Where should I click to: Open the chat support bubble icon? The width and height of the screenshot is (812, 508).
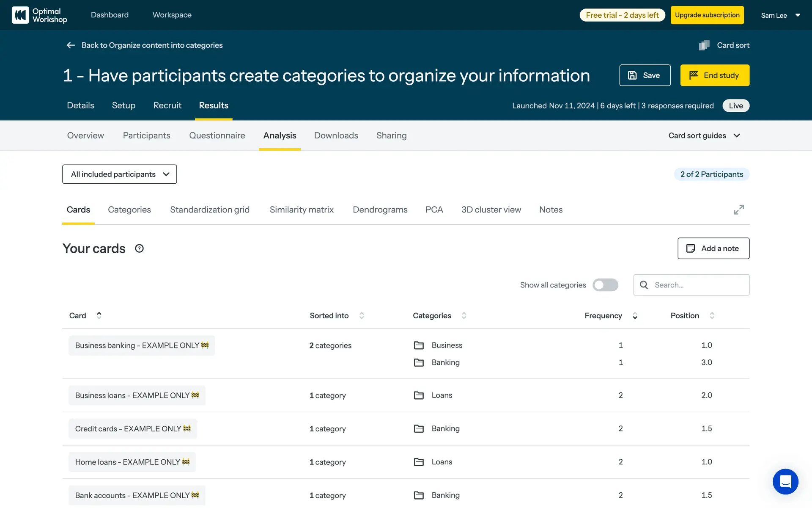pyautogui.click(x=785, y=481)
